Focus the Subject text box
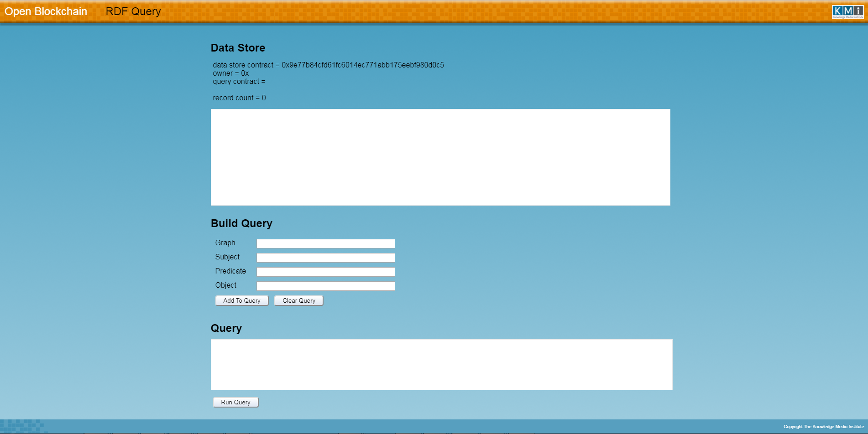This screenshot has width=868, height=434. (x=325, y=258)
